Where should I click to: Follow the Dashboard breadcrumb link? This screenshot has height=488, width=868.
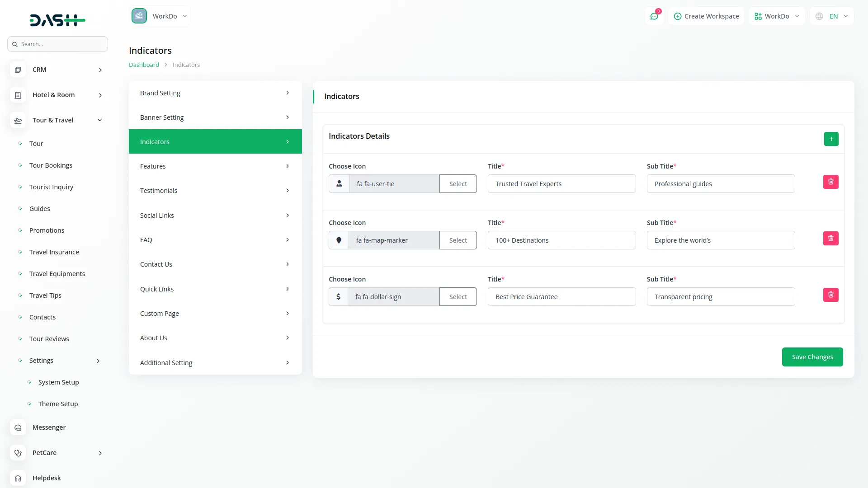tap(144, 65)
